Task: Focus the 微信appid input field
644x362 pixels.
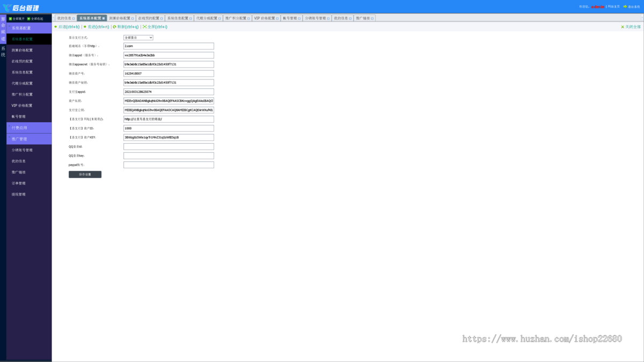Action: click(169, 55)
